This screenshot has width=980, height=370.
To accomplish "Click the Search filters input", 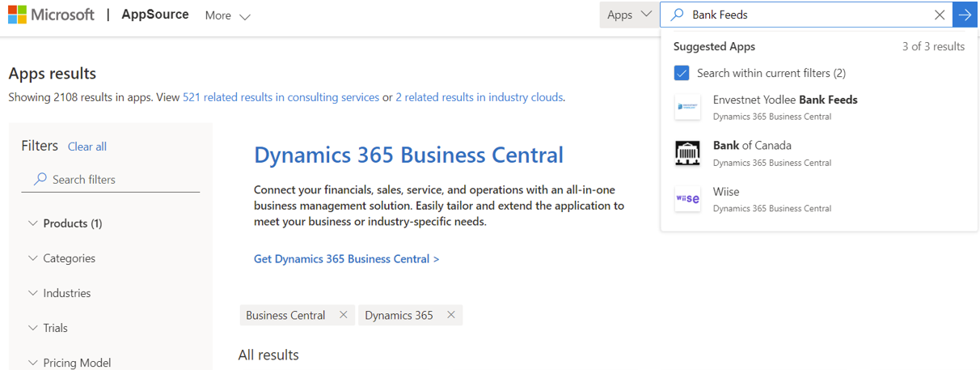I will click(111, 179).
